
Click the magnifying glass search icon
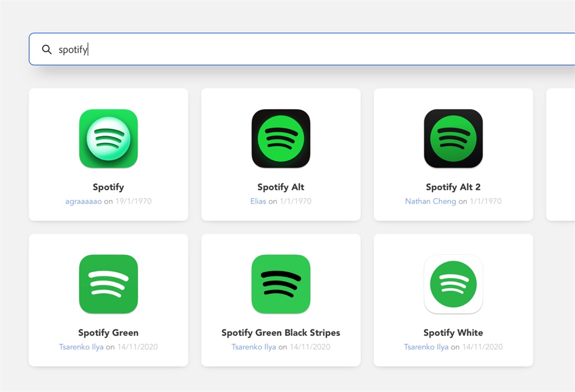(x=47, y=50)
